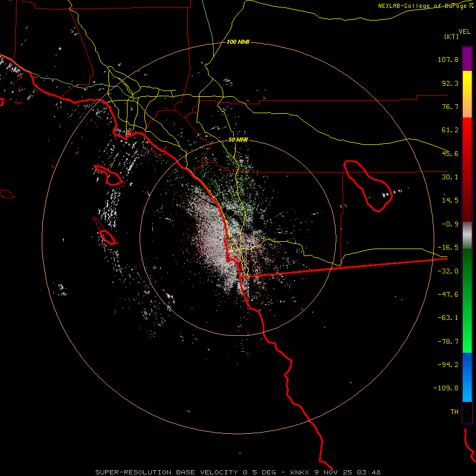Image resolution: width=476 pixels, height=476 pixels.
Task: Click the 100 NMI range ring label
Action: pyautogui.click(x=238, y=42)
